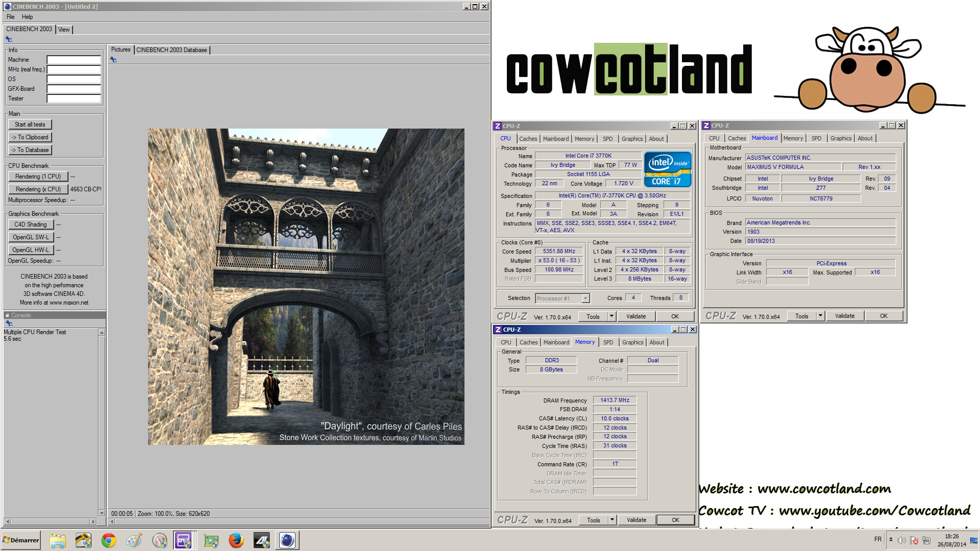Switch to Memory tab in the Mainboard CPU-Z window
Viewport: 980px width, 551px height.
coord(793,138)
